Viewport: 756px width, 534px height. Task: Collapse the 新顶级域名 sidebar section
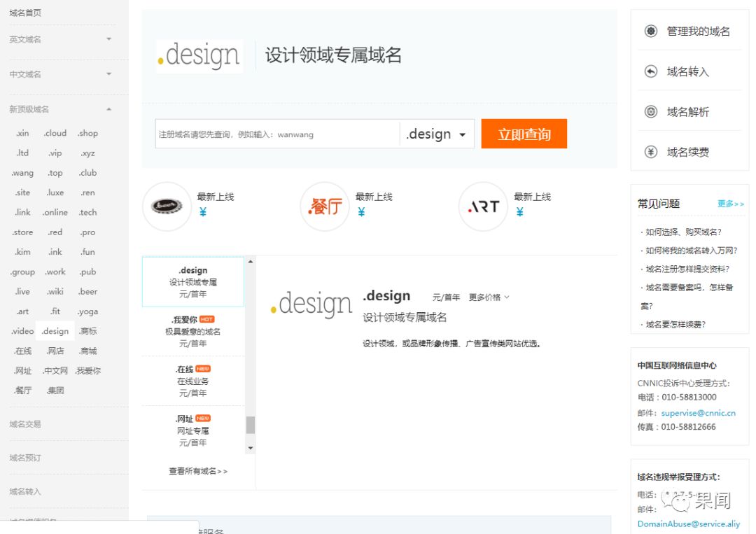109,109
